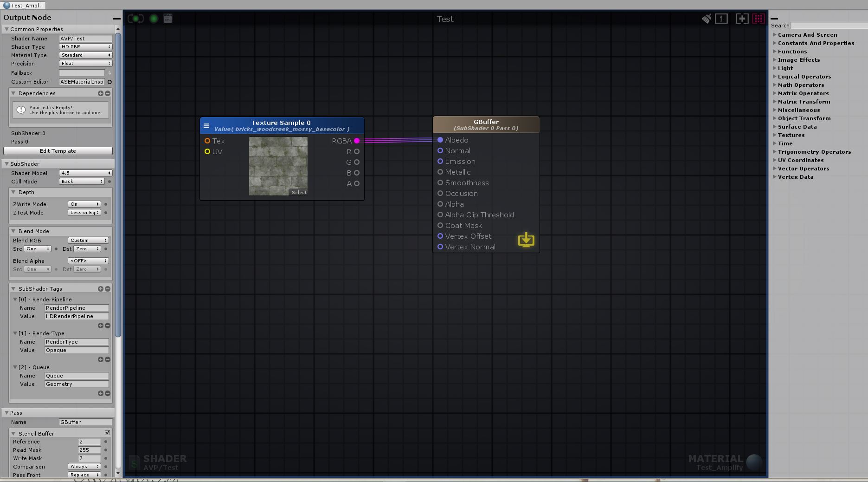Remove the Queue tag with minus icon

coord(108,393)
